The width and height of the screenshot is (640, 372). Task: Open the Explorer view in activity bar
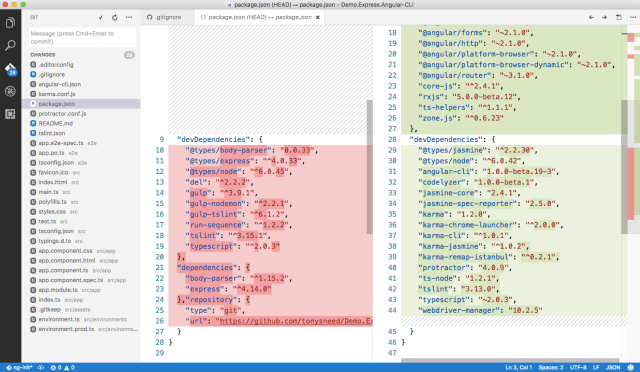10,22
